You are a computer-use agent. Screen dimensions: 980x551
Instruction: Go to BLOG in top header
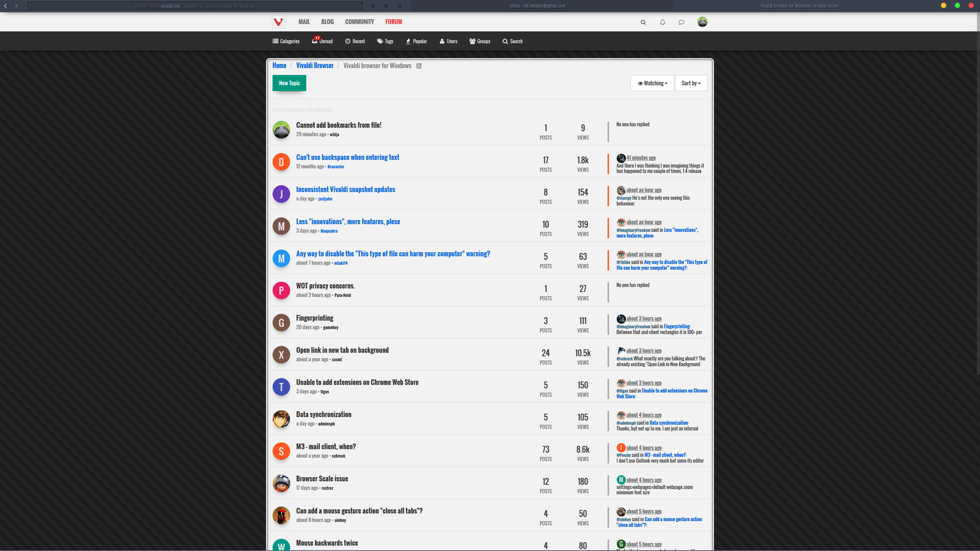click(x=327, y=22)
